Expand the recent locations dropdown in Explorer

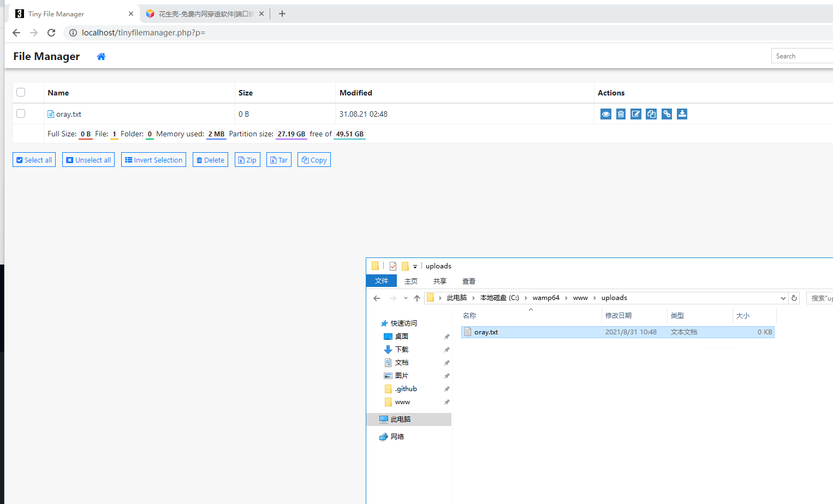pos(406,298)
